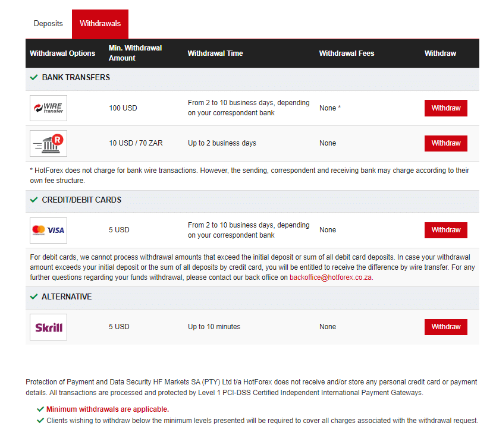Image resolution: width=493 pixels, height=448 pixels.
Task: Withdraw via 10 USD / 70 ZAR bank option
Action: [446, 143]
